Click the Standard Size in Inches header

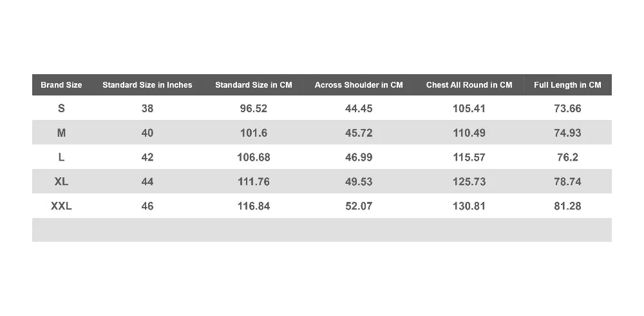tap(147, 84)
